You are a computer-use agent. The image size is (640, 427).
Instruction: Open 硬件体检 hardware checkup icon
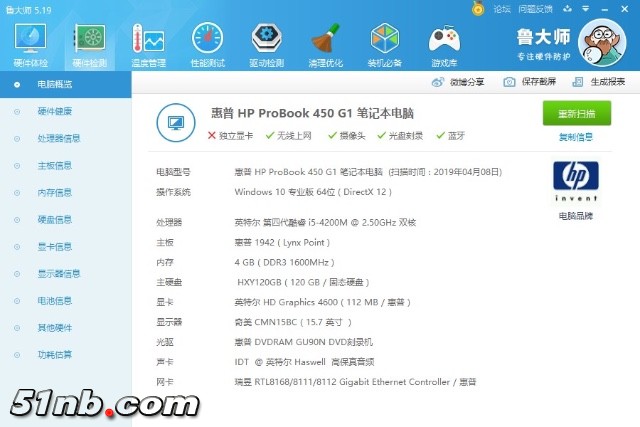tap(31, 42)
